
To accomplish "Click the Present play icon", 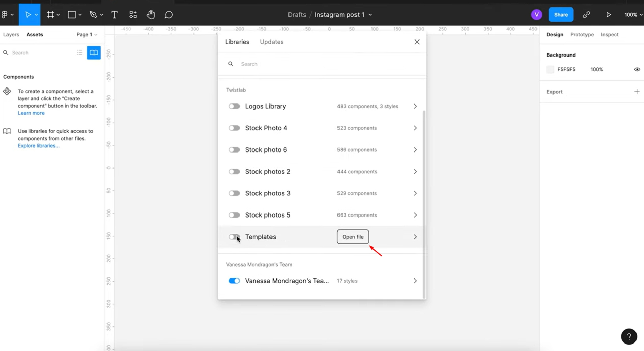I will point(609,14).
